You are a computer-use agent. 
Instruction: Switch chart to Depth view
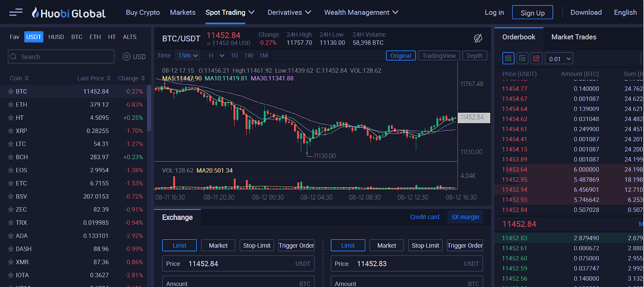click(x=475, y=56)
